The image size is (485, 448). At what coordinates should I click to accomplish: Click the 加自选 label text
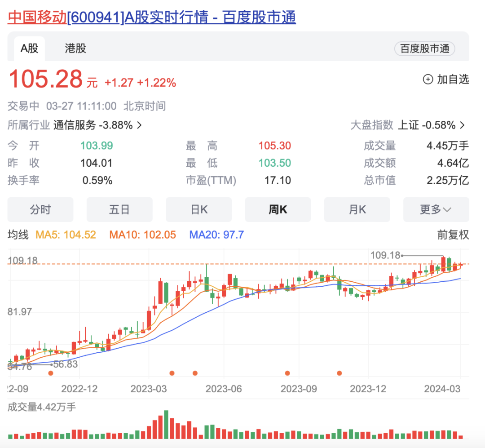tap(453, 80)
